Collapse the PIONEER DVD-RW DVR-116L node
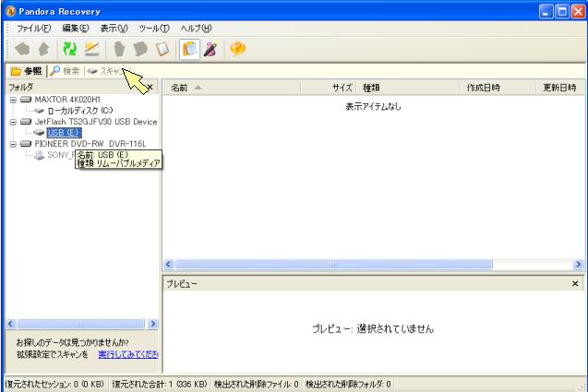This screenshot has height=392, width=588. tap(13, 144)
